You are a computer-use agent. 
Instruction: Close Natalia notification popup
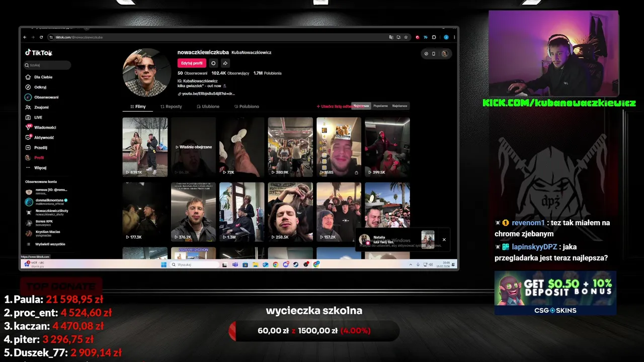click(444, 239)
